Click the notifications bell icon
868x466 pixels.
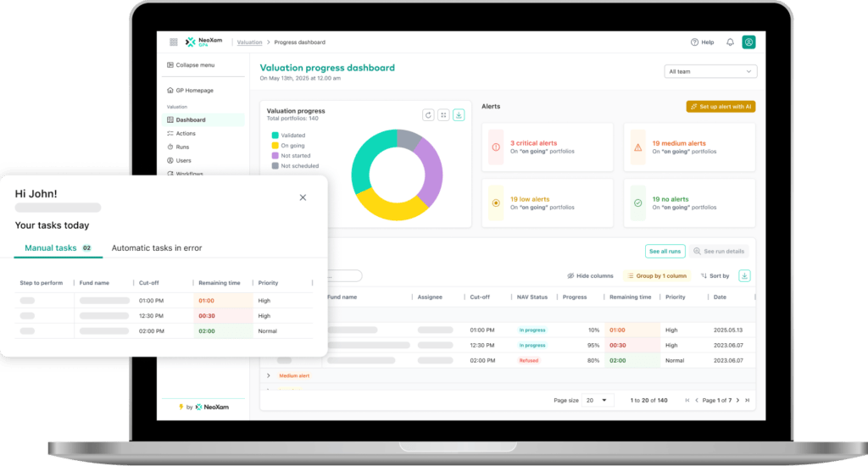[x=730, y=42]
